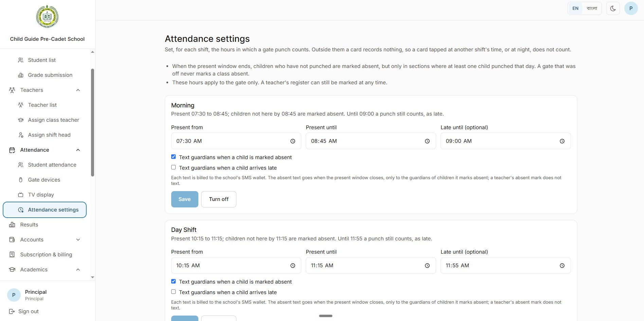Switch language to EN
This screenshot has height=321, width=644.
coord(575,9)
